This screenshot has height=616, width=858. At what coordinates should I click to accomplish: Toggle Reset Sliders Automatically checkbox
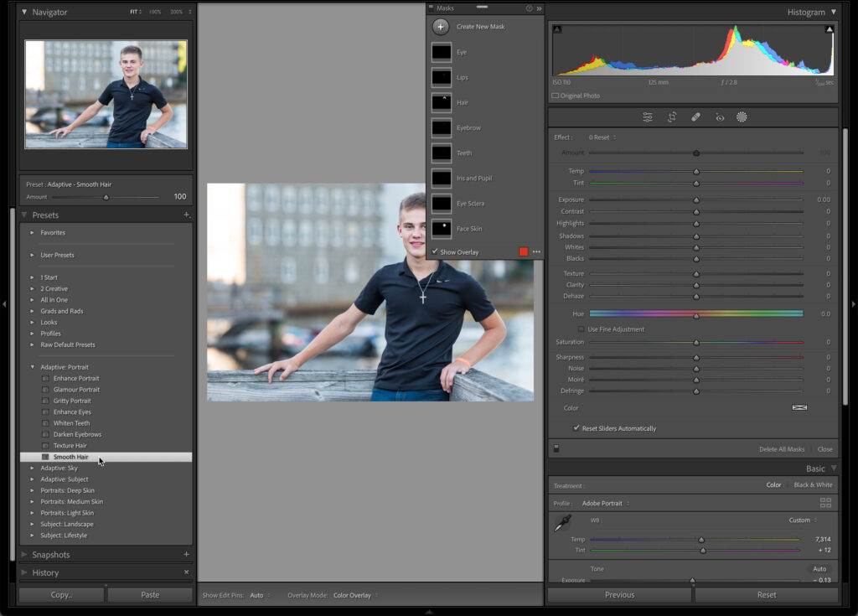576,428
